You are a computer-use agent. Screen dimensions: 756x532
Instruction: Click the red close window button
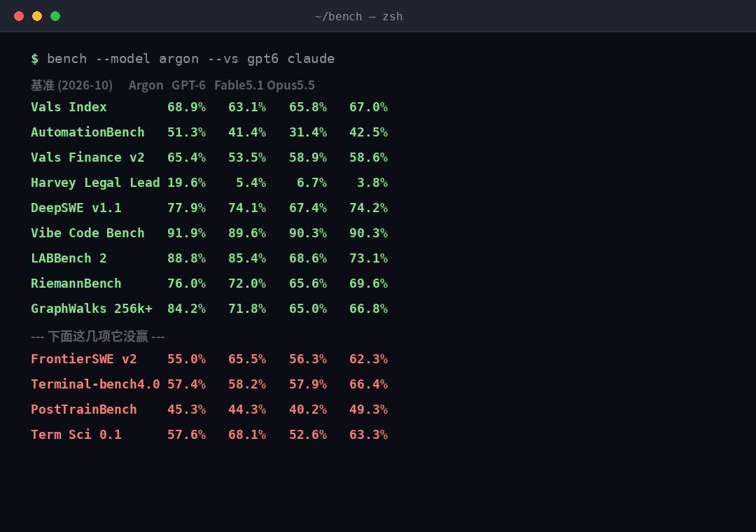tap(19, 16)
